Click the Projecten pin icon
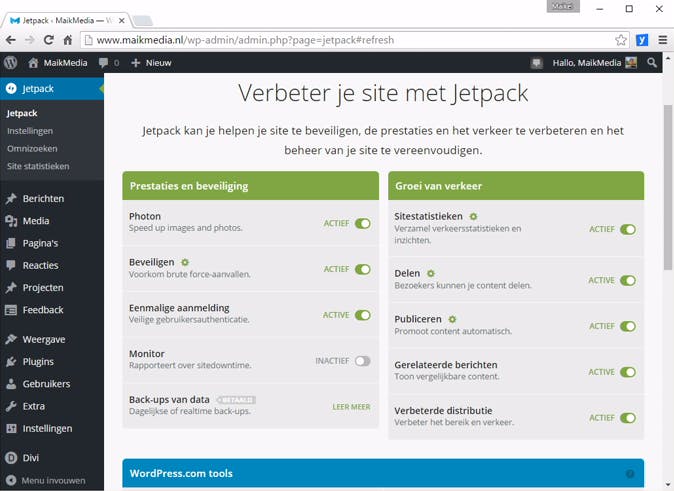This screenshot has width=674, height=491. click(x=11, y=288)
